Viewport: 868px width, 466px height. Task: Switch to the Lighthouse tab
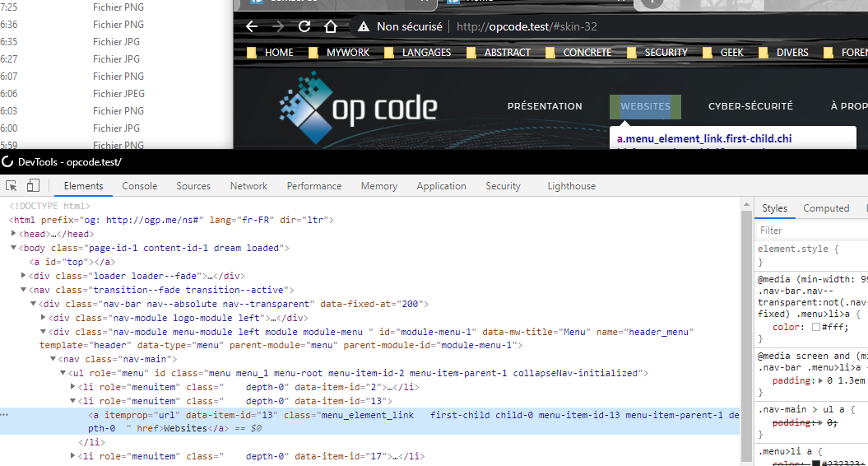click(572, 186)
